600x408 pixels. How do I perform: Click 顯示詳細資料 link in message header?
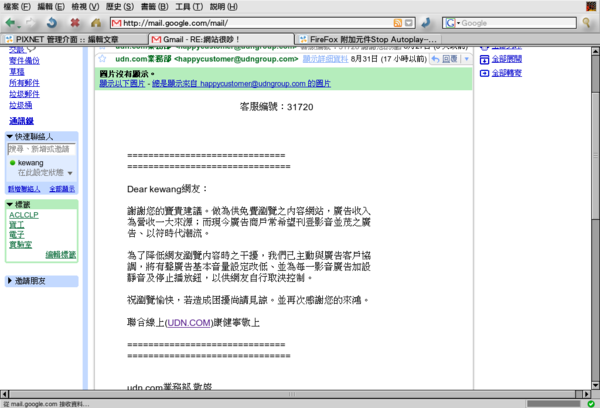tap(325, 59)
